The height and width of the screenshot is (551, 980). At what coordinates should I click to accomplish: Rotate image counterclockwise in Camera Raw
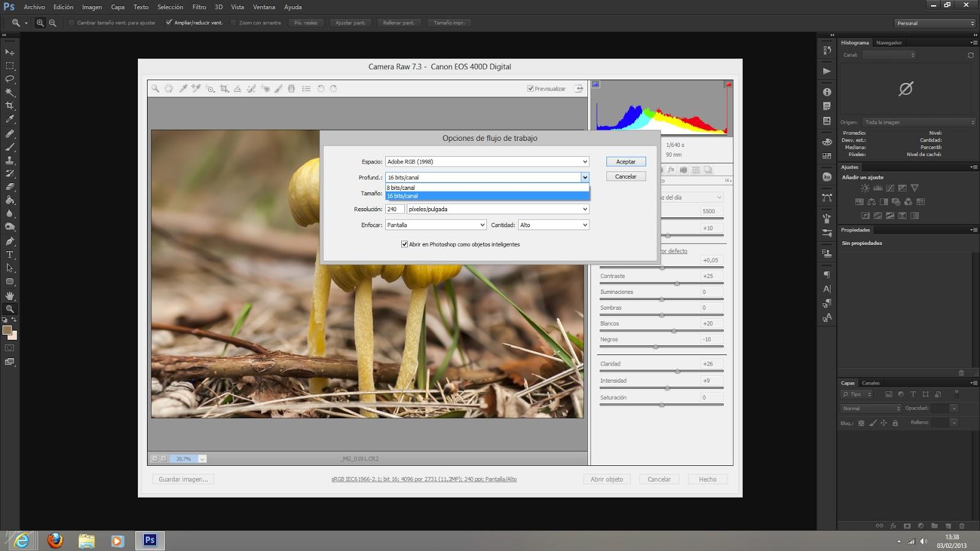320,89
